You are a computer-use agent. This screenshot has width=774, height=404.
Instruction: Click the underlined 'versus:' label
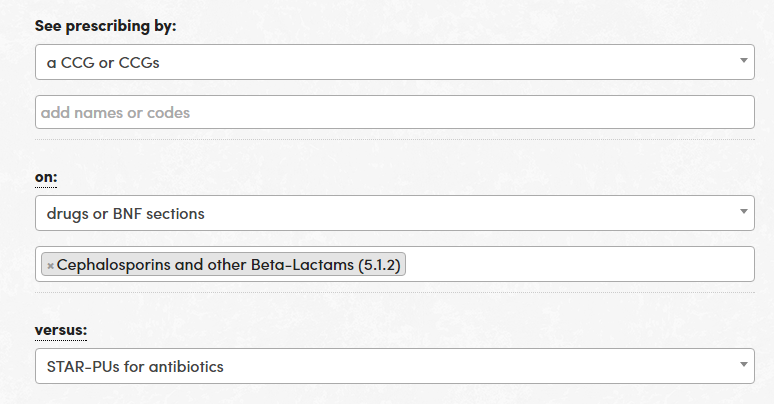coord(61,330)
